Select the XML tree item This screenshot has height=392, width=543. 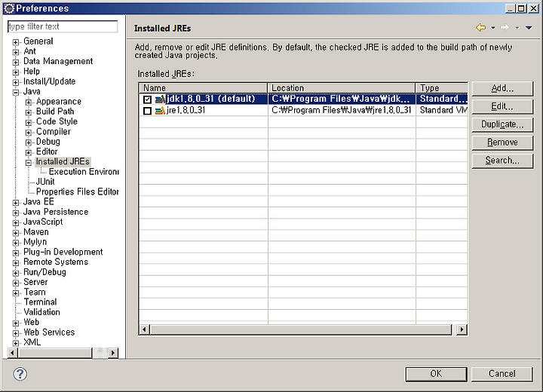click(x=32, y=342)
